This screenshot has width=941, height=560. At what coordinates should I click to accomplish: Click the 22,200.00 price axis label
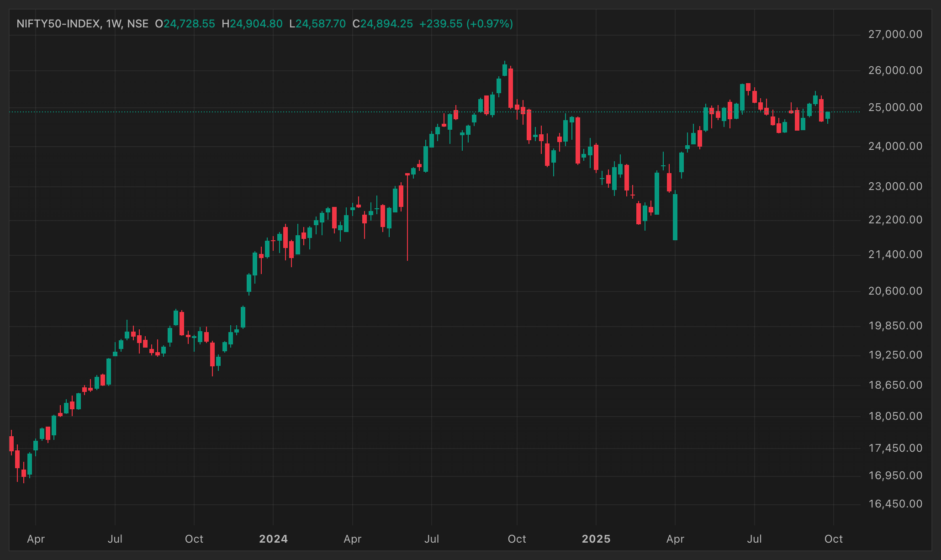(x=895, y=220)
